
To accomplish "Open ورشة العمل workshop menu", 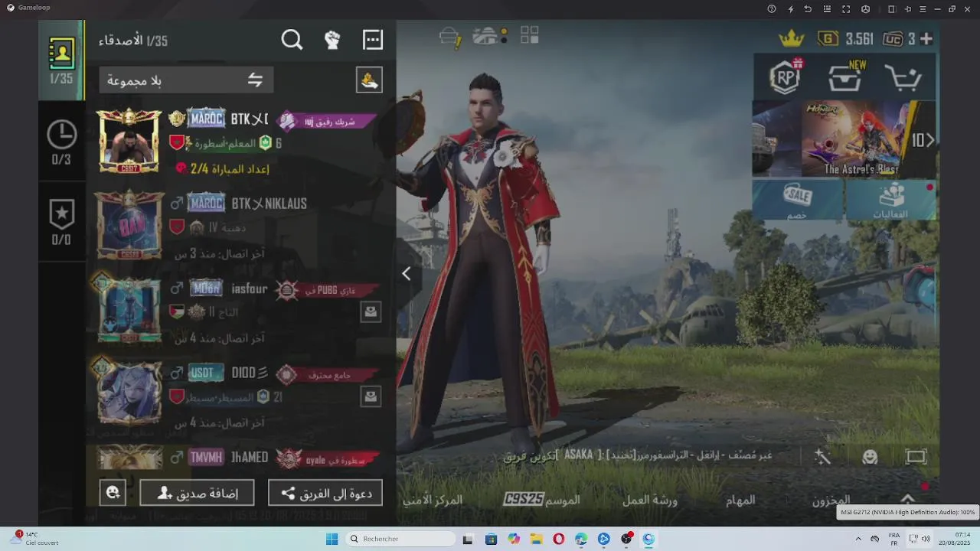I will click(650, 500).
